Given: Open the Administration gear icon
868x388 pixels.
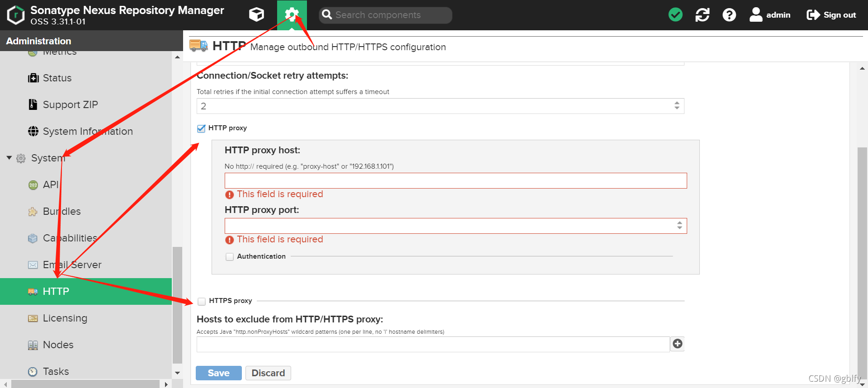Looking at the screenshot, I should click(x=292, y=15).
